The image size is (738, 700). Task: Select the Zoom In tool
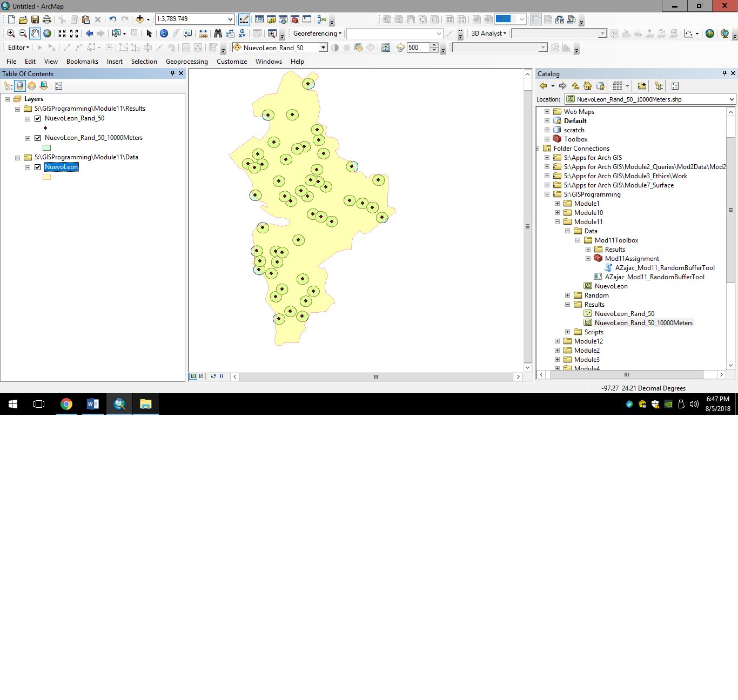click(x=11, y=33)
